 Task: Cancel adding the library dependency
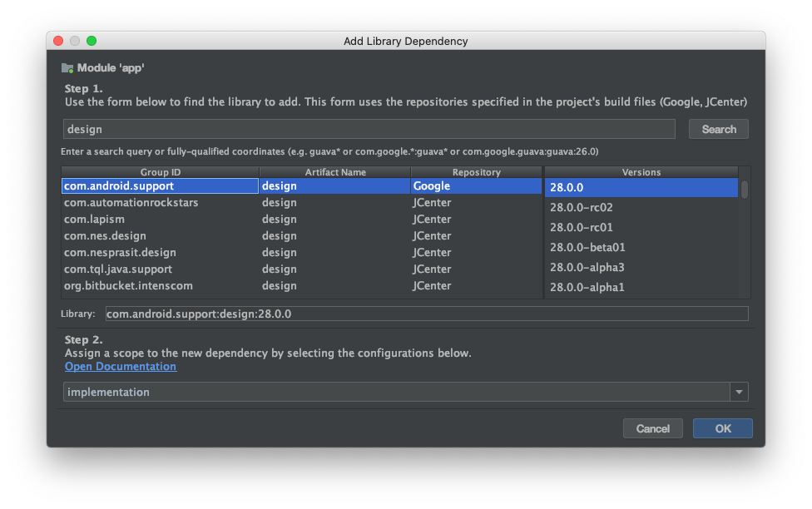652,428
